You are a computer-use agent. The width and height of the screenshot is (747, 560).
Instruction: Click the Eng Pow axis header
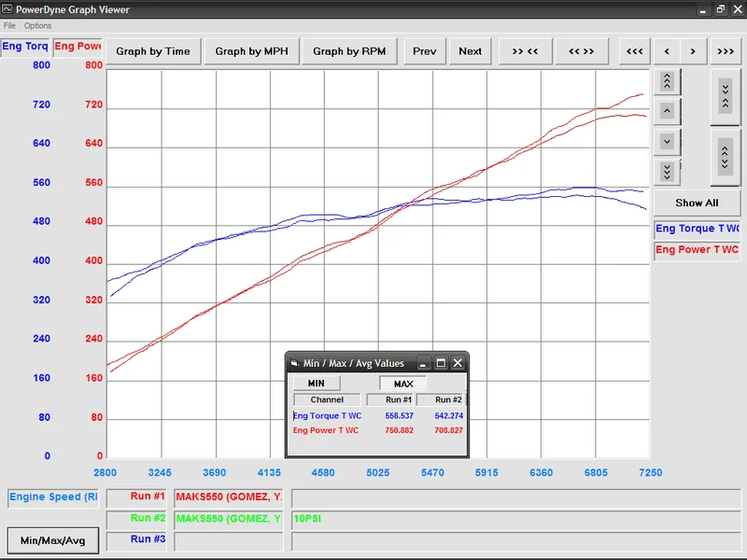(x=78, y=47)
